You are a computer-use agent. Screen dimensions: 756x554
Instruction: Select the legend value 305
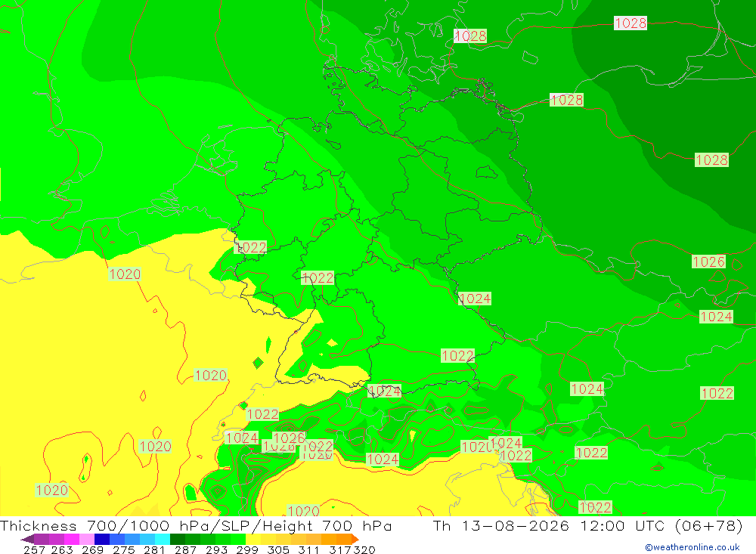pos(277,549)
